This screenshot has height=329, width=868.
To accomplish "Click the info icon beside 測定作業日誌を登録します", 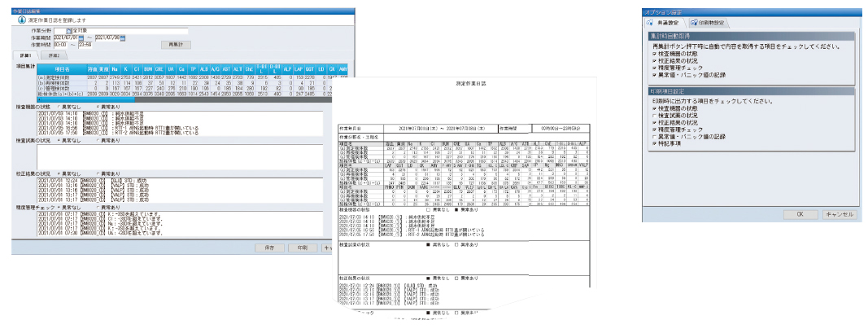I will [x=21, y=20].
